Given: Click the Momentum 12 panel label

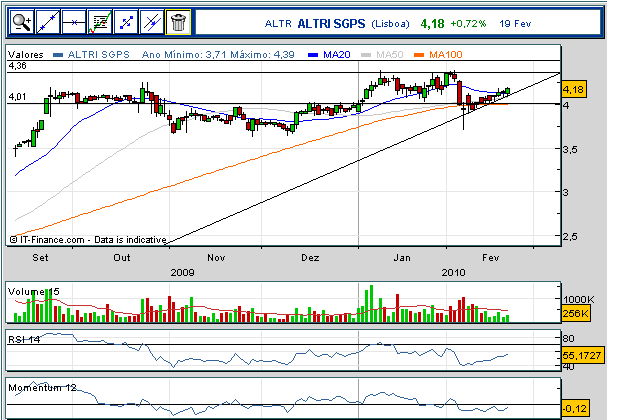Looking at the screenshot, I should tap(42, 387).
